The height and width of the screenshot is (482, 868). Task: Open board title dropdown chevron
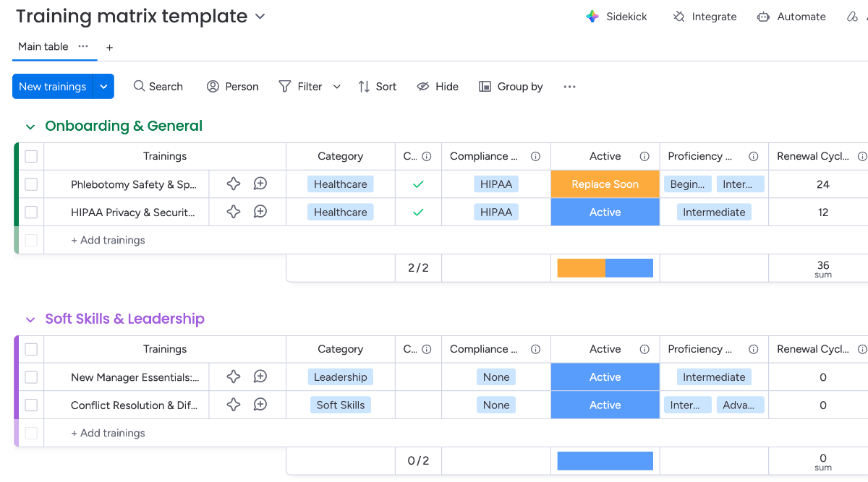(260, 16)
